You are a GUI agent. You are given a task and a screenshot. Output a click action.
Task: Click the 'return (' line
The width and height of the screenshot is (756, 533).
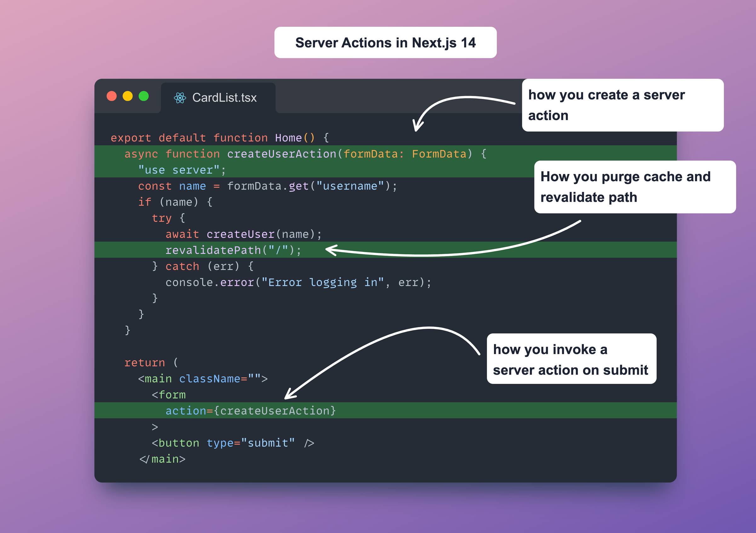[x=151, y=363]
